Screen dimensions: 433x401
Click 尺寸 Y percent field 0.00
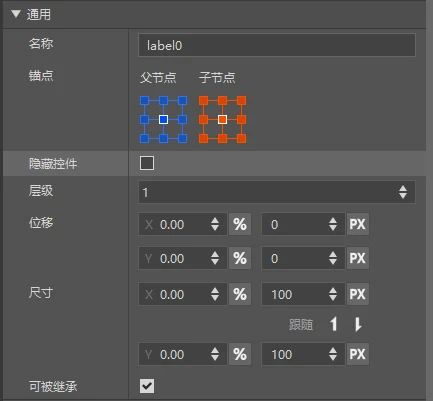point(183,354)
